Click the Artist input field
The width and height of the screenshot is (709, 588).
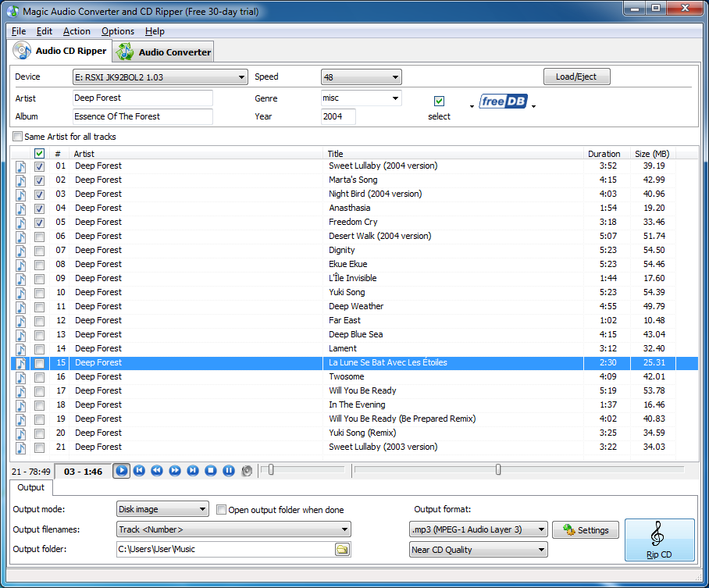click(142, 98)
